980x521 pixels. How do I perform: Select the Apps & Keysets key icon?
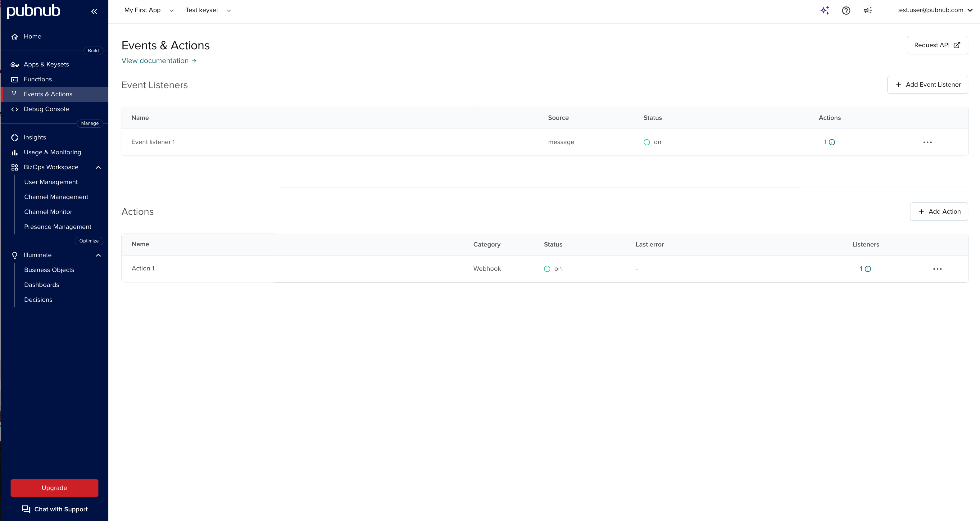tap(15, 64)
